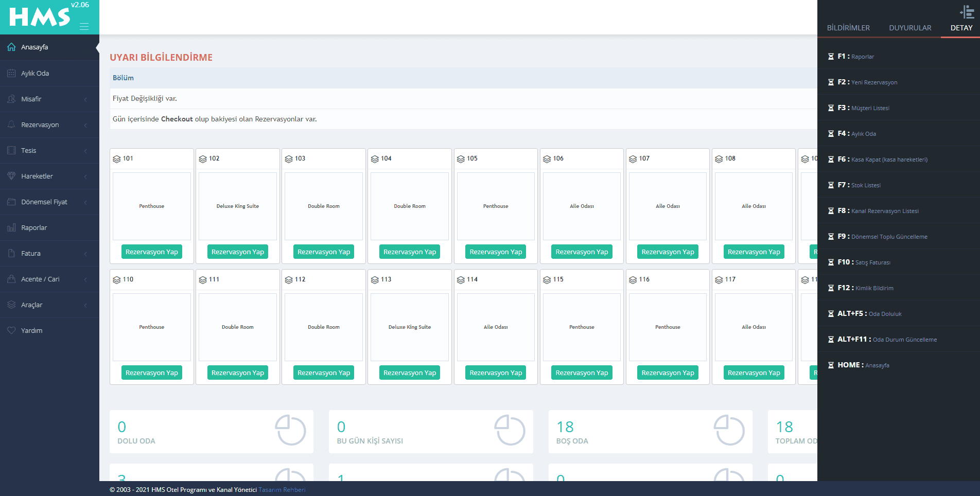Expand the Rezervasyon submenu arrow
The width and height of the screenshot is (980, 496).
[x=85, y=125]
